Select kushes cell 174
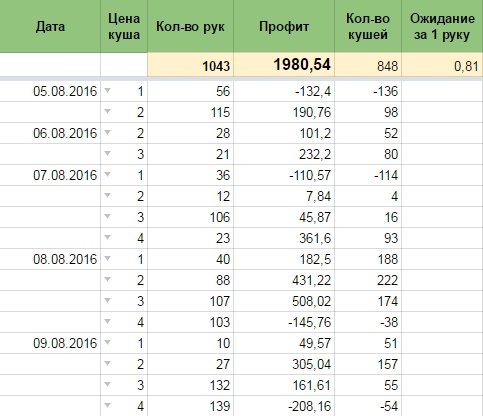The width and height of the screenshot is (483, 416). click(368, 301)
